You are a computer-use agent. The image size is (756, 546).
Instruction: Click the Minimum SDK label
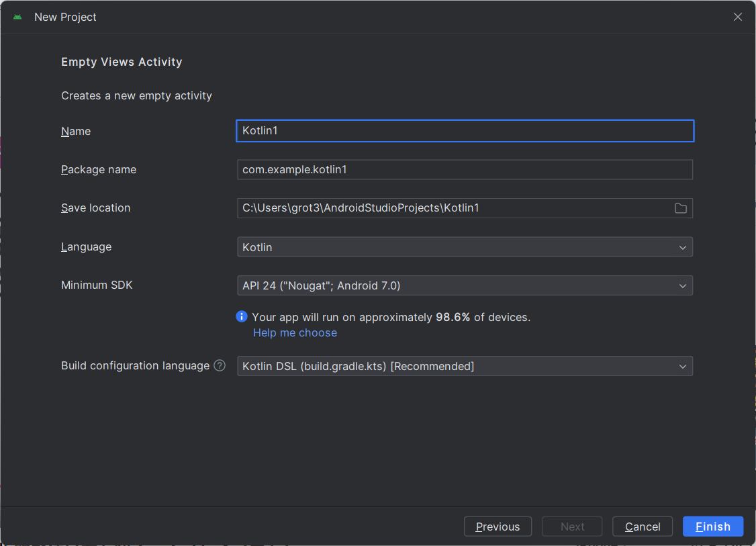(97, 285)
